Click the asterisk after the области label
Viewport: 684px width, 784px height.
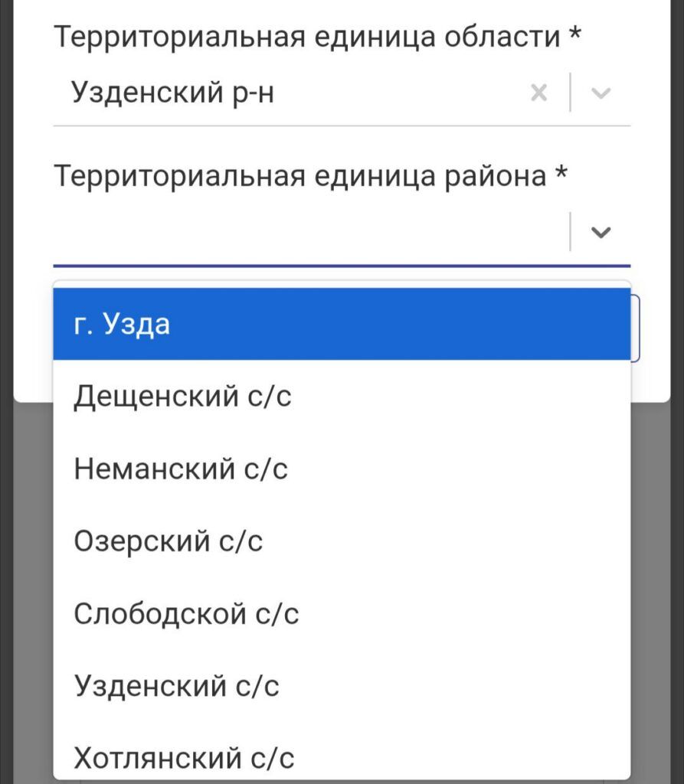pyautogui.click(x=575, y=35)
